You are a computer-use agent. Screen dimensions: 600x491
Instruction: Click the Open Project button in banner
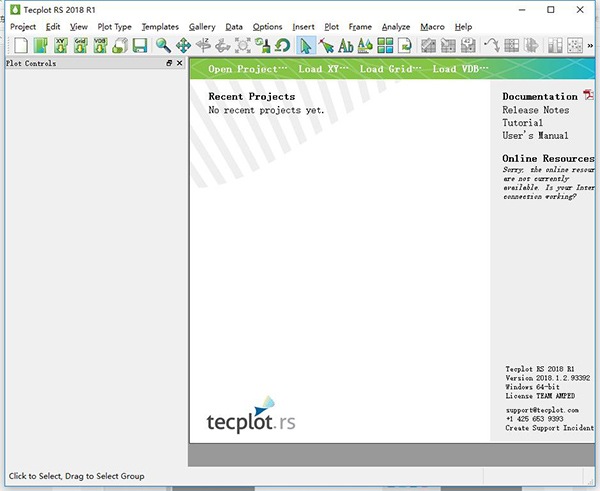(x=248, y=69)
